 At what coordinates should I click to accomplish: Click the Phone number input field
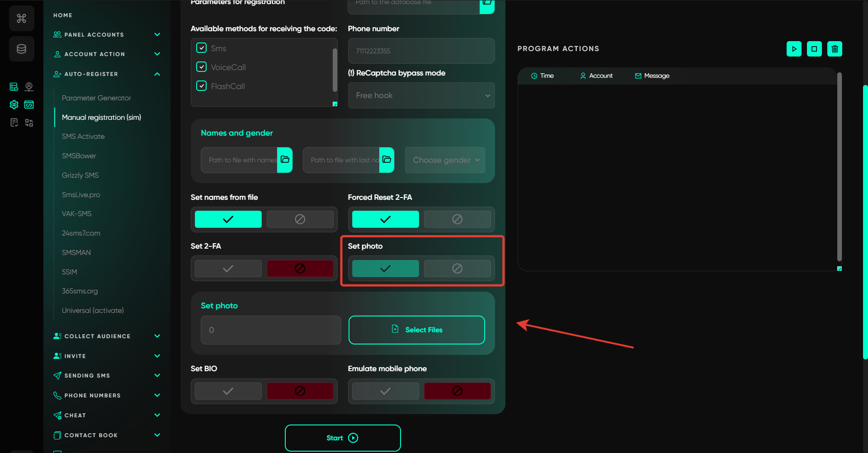click(421, 51)
